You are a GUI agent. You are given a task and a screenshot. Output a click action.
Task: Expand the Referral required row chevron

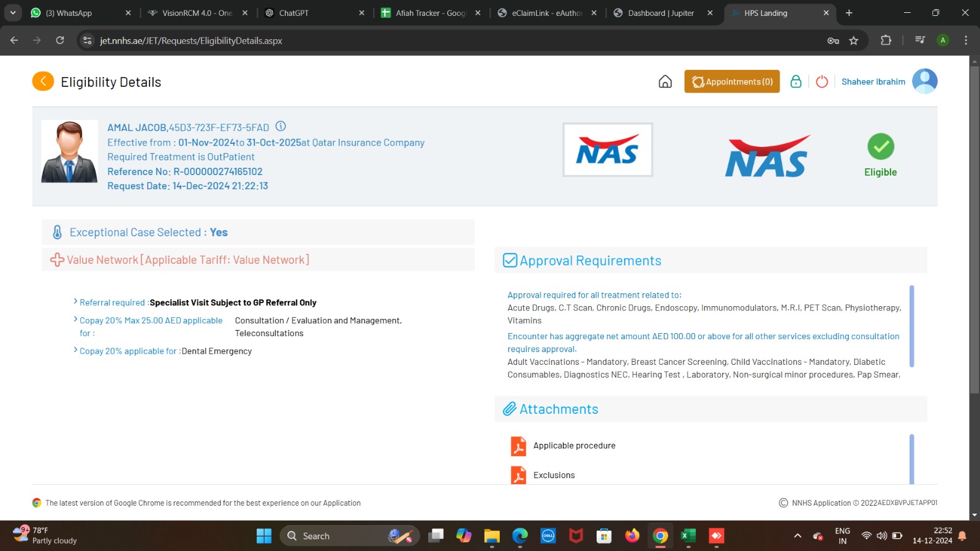[x=75, y=302]
